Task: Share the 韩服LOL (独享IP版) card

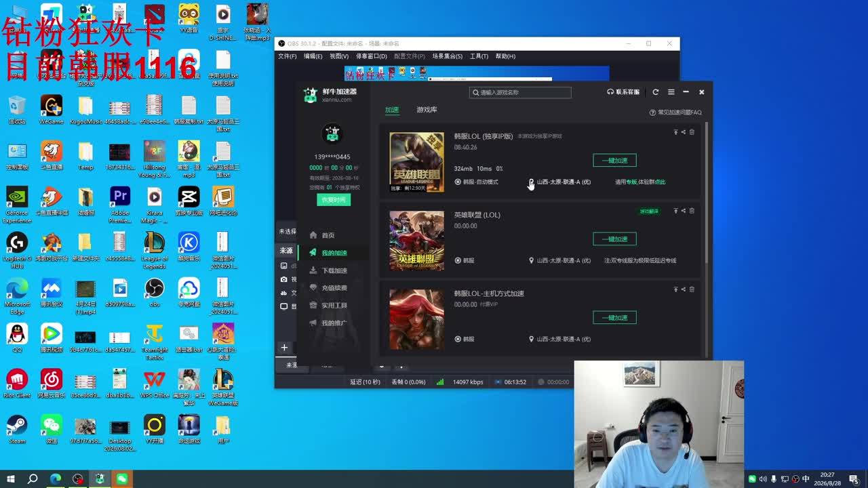Action: [684, 132]
